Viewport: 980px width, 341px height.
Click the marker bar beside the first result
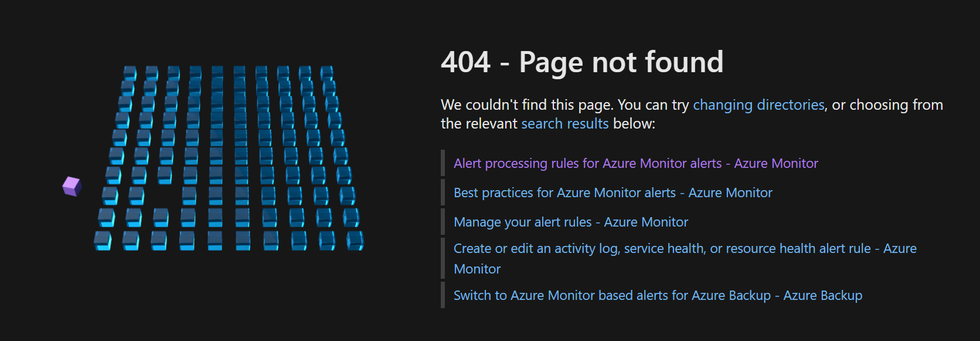(443, 163)
